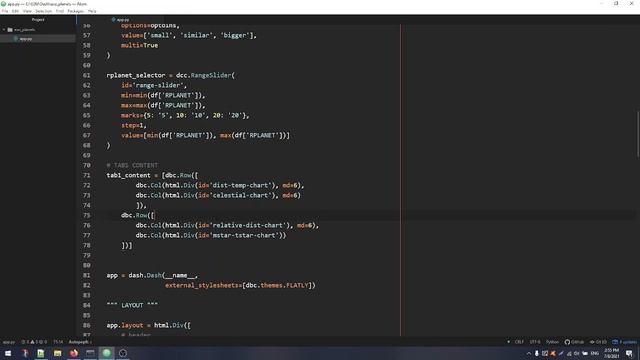The height and width of the screenshot is (360, 640).
Task: Open GitHub panel from status bar
Action: click(574, 342)
